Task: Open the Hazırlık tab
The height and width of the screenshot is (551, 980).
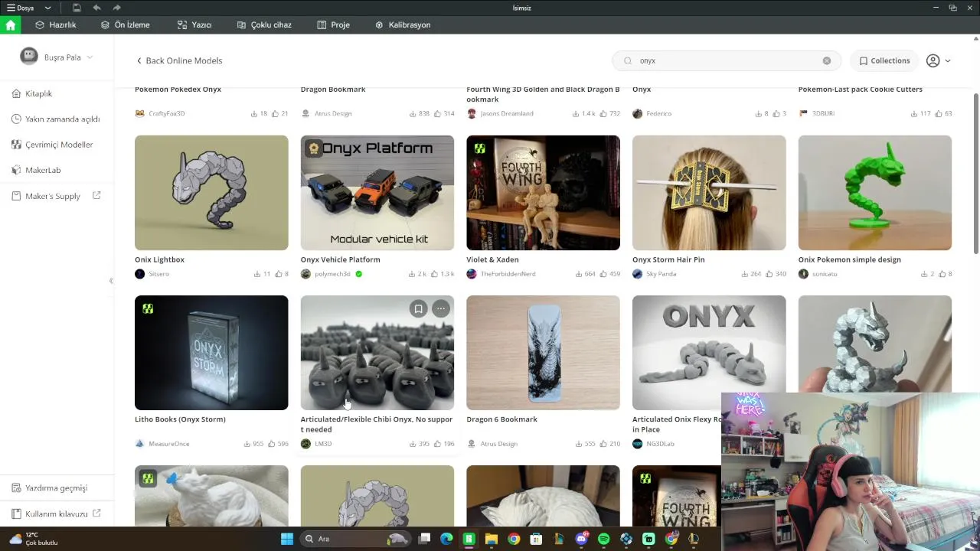Action: tap(55, 24)
